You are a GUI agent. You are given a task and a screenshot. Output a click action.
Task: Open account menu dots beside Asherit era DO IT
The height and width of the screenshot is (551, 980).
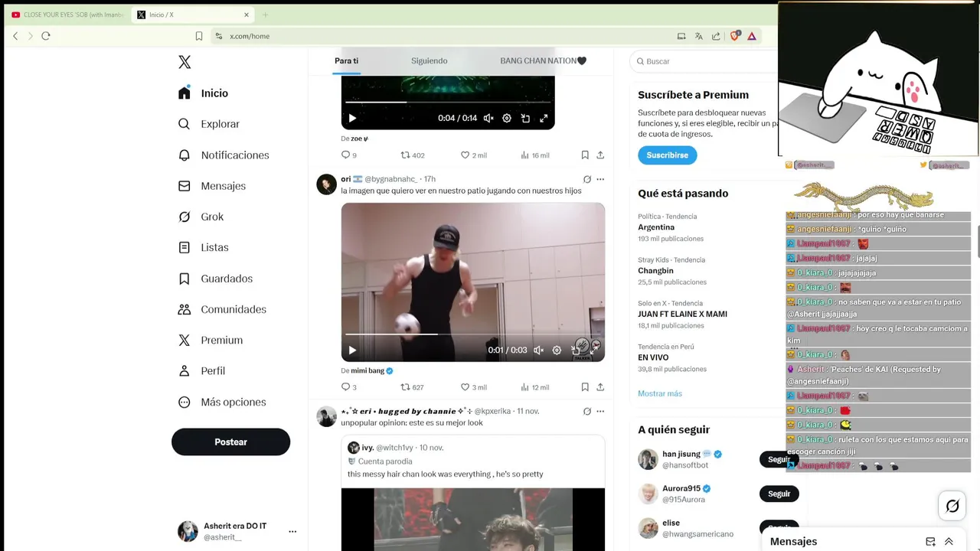(292, 531)
